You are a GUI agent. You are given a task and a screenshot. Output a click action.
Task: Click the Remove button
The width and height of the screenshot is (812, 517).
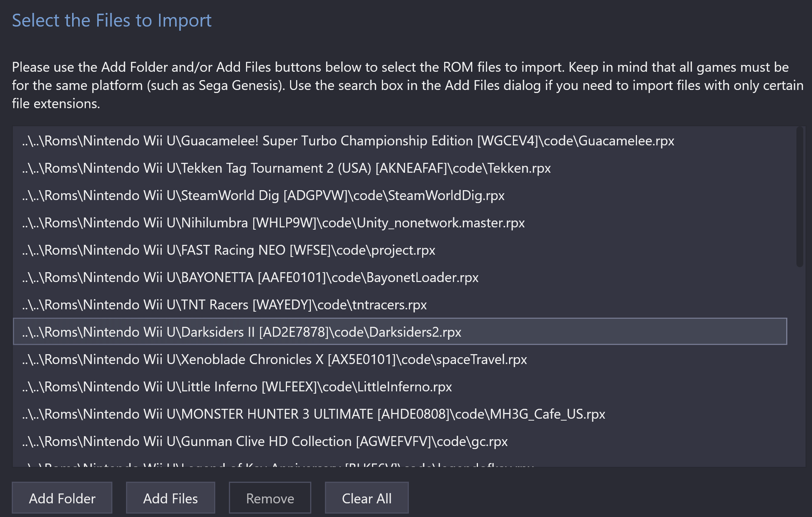pyautogui.click(x=270, y=498)
